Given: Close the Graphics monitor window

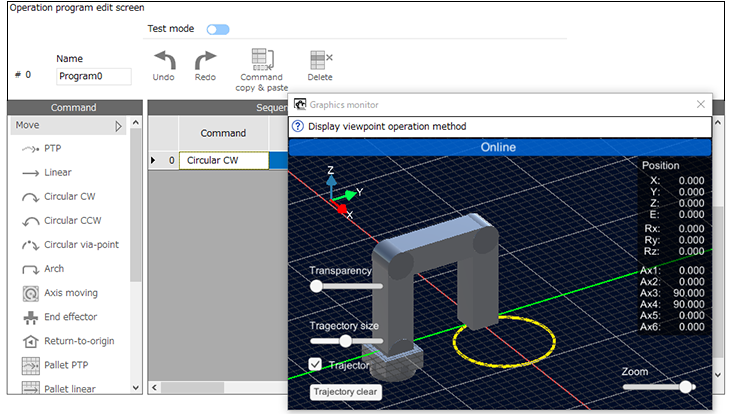Looking at the screenshot, I should coord(700,104).
